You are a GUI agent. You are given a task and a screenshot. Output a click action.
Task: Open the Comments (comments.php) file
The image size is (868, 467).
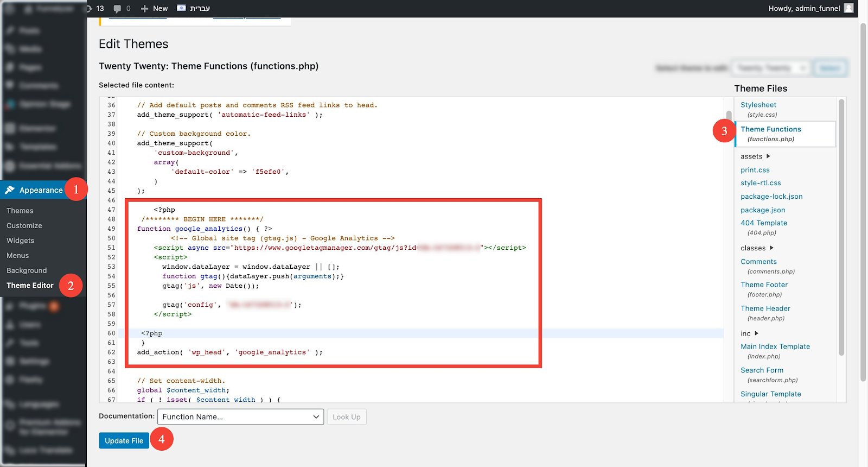pyautogui.click(x=758, y=262)
